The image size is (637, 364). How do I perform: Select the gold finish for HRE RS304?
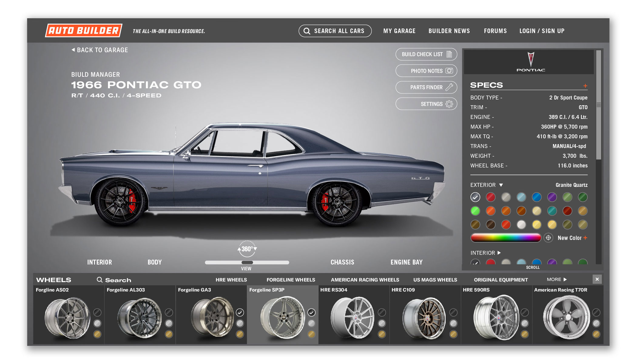(382, 334)
